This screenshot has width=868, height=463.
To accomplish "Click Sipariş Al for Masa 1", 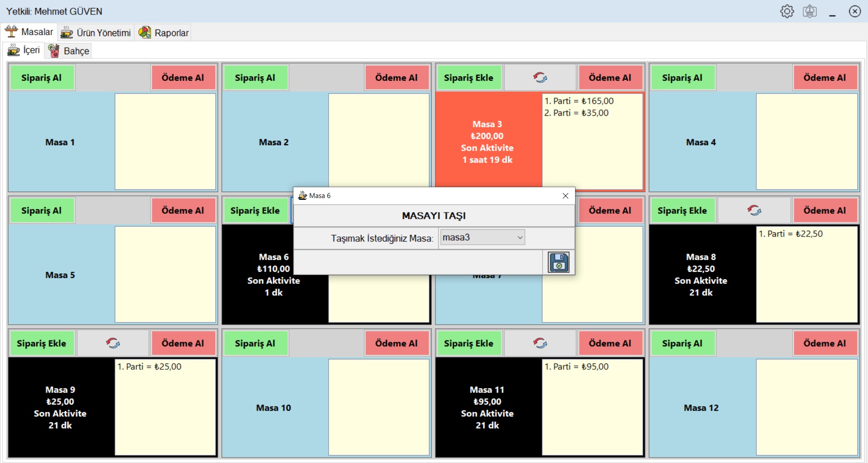I will (x=42, y=78).
